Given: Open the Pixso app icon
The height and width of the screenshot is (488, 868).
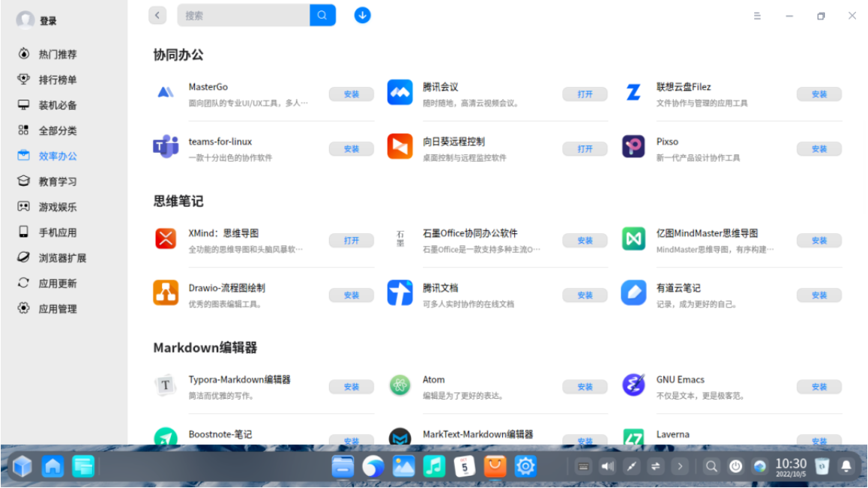Looking at the screenshot, I should coord(633,147).
